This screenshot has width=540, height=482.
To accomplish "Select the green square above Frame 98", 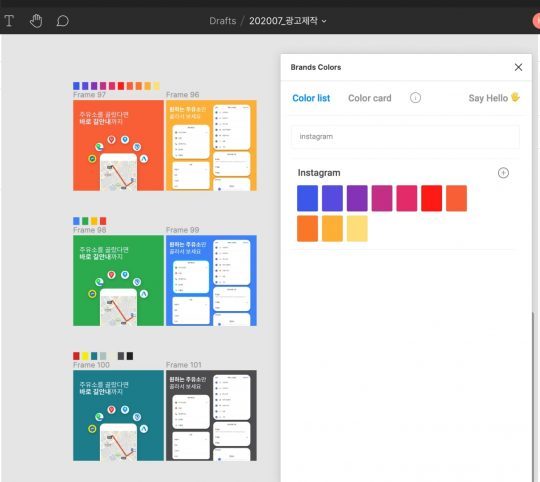I will click(x=85, y=221).
